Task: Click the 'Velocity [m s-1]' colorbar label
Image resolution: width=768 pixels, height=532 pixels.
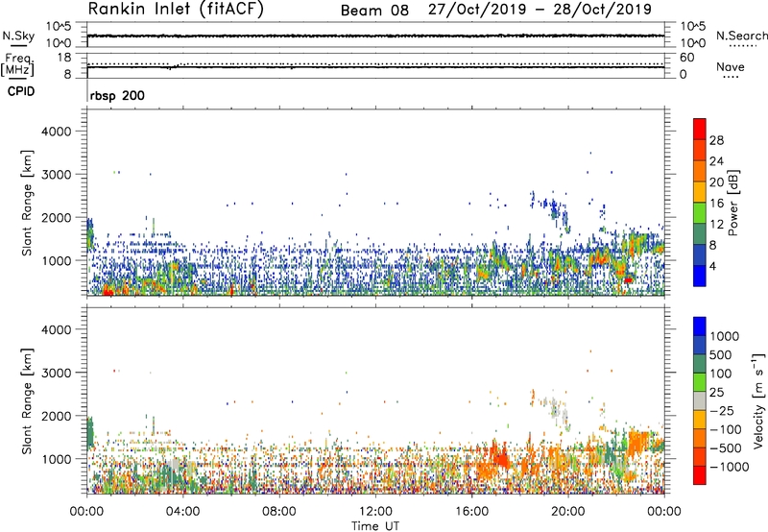Action: [758, 400]
